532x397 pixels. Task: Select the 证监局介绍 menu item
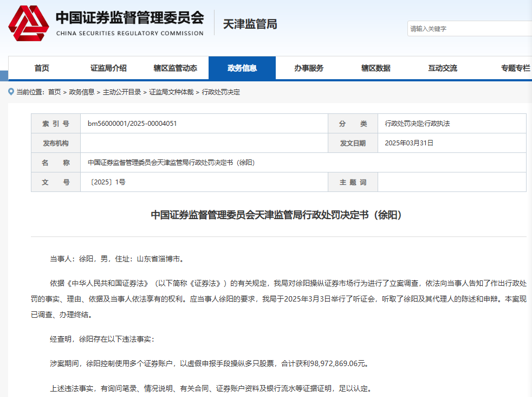108,68
